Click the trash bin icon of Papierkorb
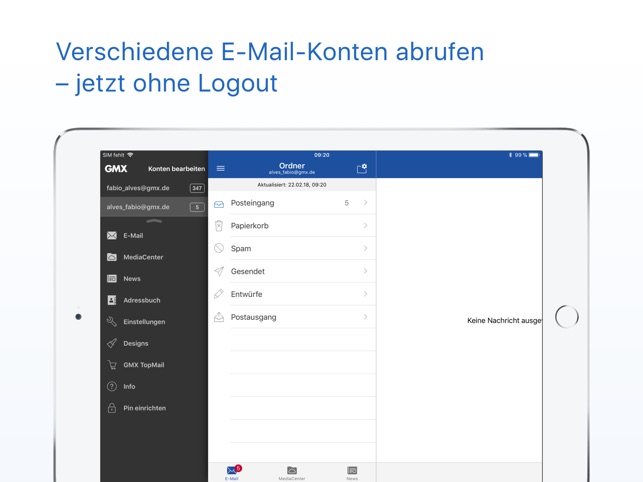This screenshot has width=643, height=482. pos(219,226)
